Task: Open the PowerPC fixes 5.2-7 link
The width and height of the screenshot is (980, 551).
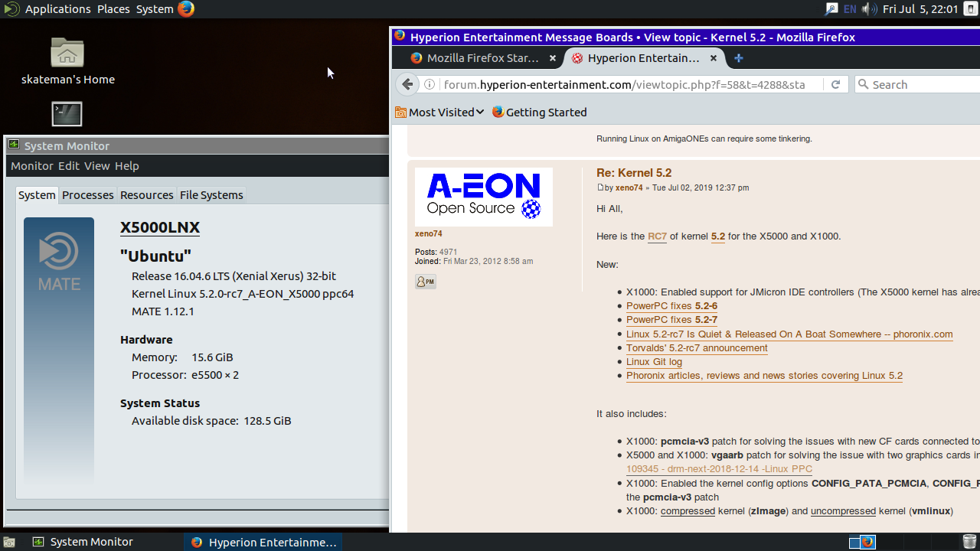Action: [671, 320]
